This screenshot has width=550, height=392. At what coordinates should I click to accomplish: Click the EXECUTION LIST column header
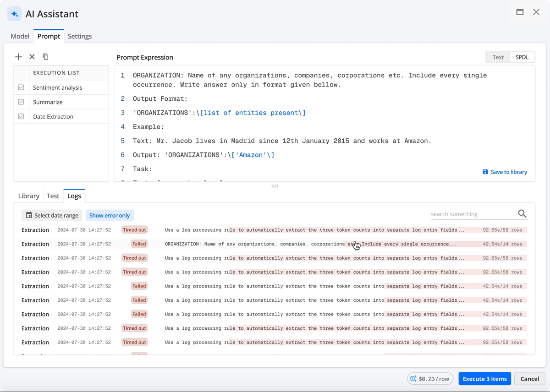(56, 73)
